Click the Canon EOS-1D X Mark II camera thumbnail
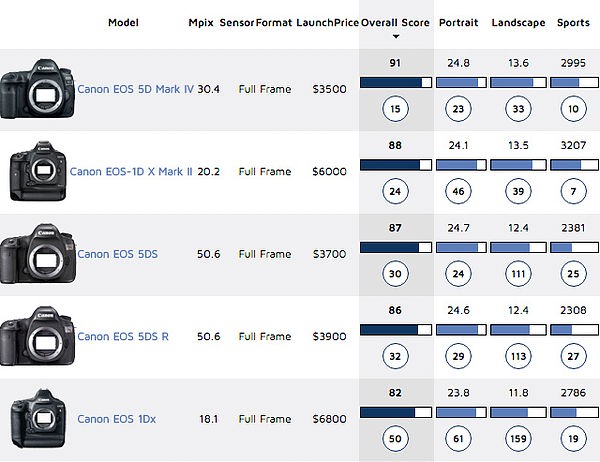Screen dimensions: 600x462 pyautogui.click(x=38, y=171)
